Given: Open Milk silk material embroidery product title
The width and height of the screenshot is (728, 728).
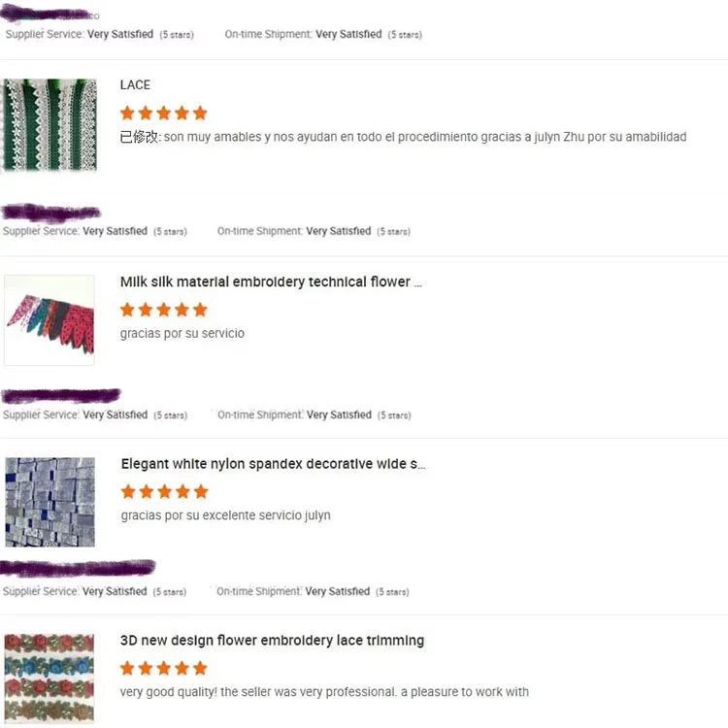Looking at the screenshot, I should point(271,282).
